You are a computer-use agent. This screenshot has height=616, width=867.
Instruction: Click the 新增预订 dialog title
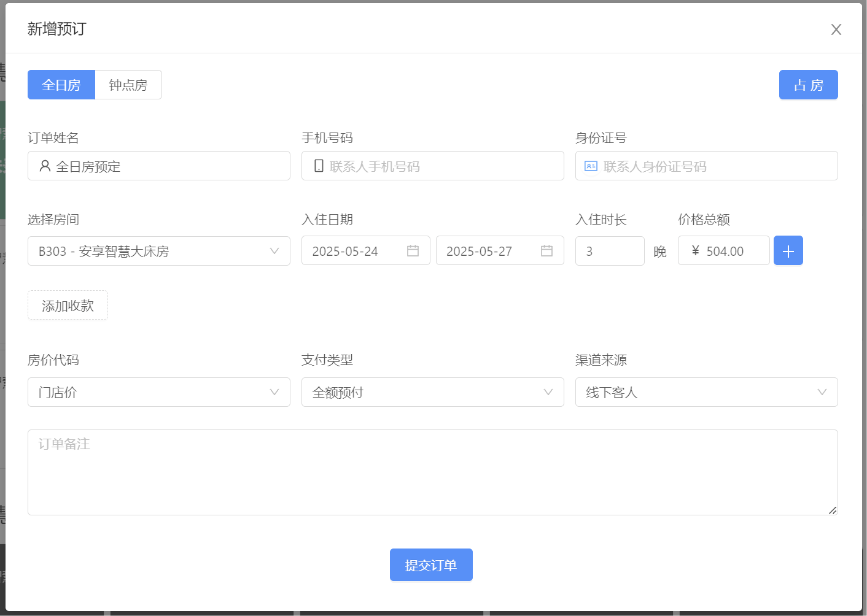pos(57,29)
